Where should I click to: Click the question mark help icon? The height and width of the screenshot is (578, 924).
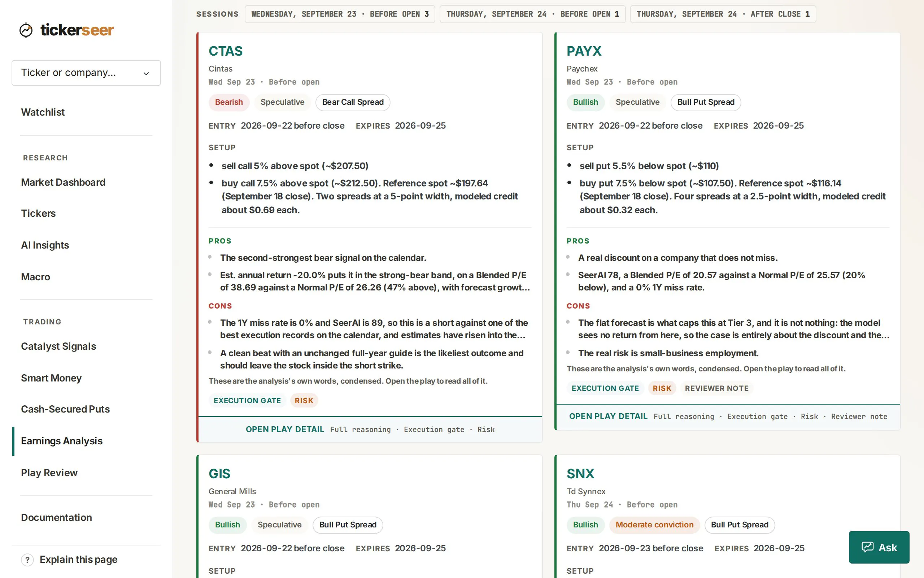click(27, 560)
